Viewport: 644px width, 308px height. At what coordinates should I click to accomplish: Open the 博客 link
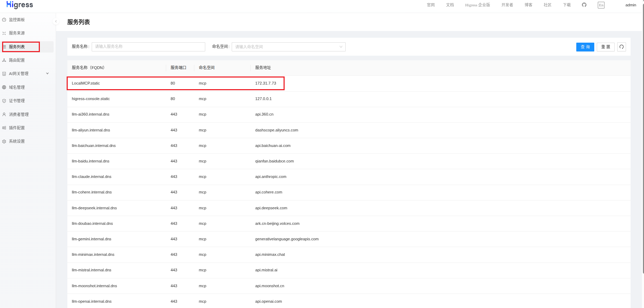(528, 5)
